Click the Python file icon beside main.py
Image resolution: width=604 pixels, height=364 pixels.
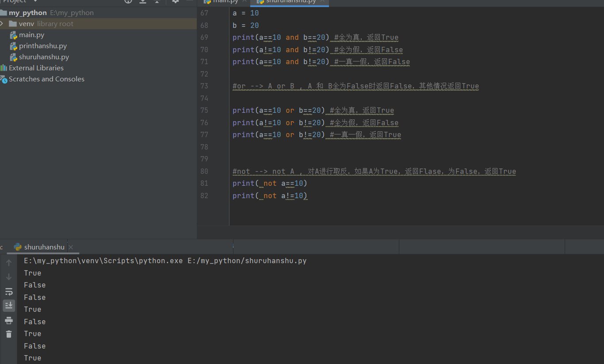pos(14,35)
